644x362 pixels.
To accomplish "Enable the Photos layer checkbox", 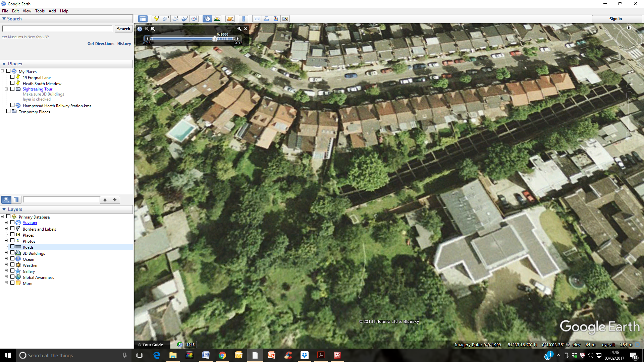I will [x=12, y=241].
